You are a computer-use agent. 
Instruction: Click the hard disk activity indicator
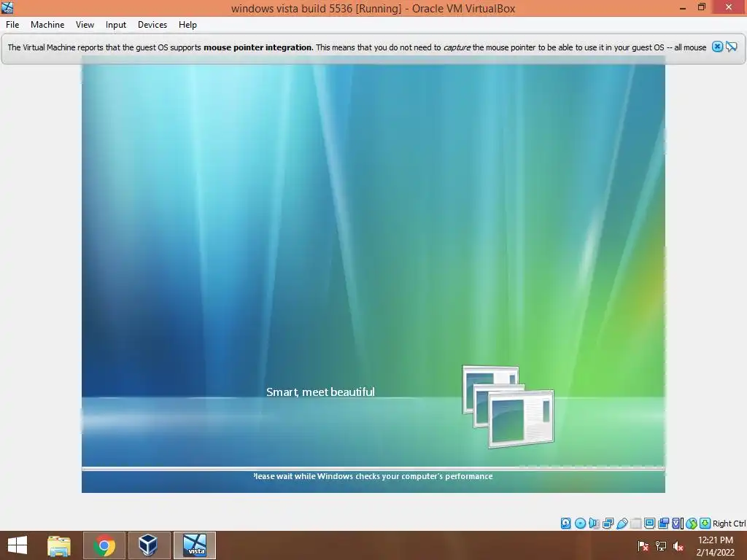[565, 524]
